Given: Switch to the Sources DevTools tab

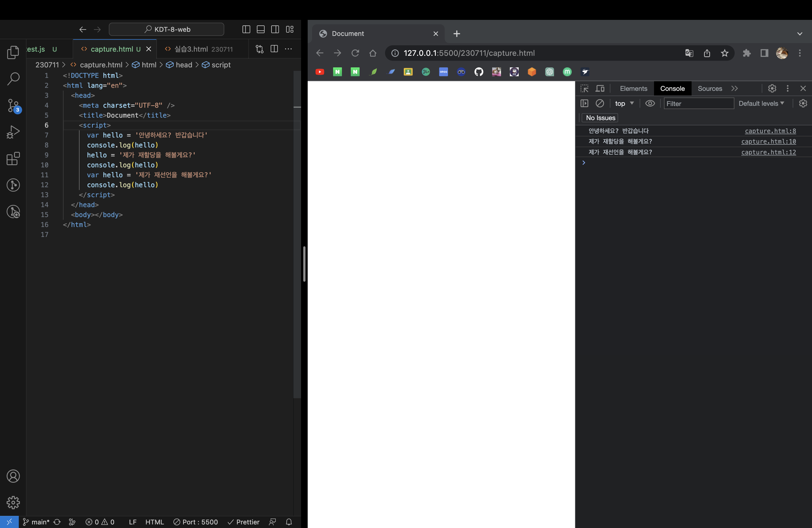Looking at the screenshot, I should click(710, 89).
